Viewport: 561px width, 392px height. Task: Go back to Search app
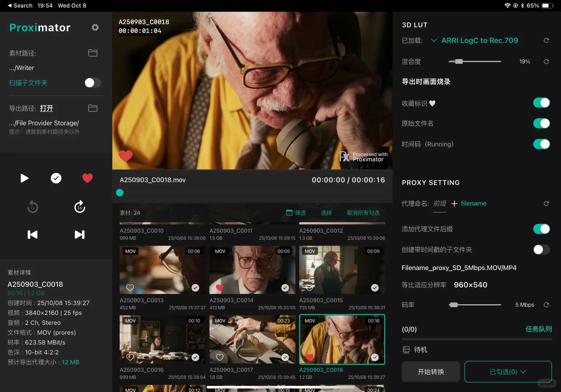[x=20, y=5]
